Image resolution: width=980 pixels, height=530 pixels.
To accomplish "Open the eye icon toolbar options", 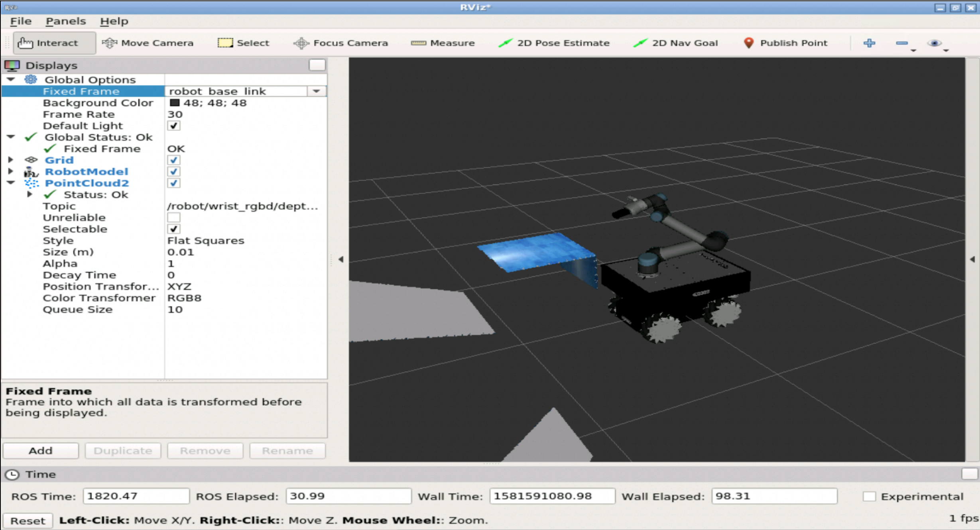I will [934, 43].
